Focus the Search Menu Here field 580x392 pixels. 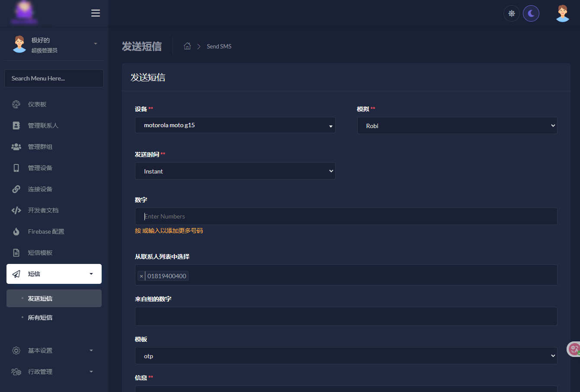pyautogui.click(x=54, y=78)
